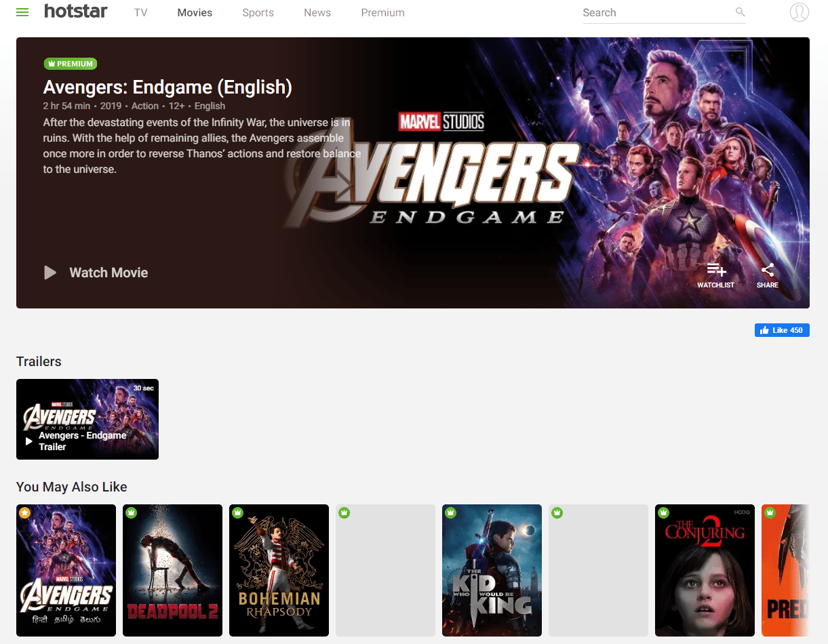Image resolution: width=828 pixels, height=644 pixels.
Task: Play the movie using the play triangle
Action: point(50,273)
